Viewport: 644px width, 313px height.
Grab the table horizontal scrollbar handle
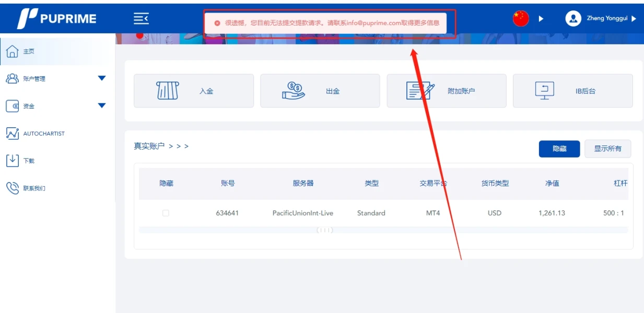[325, 230]
